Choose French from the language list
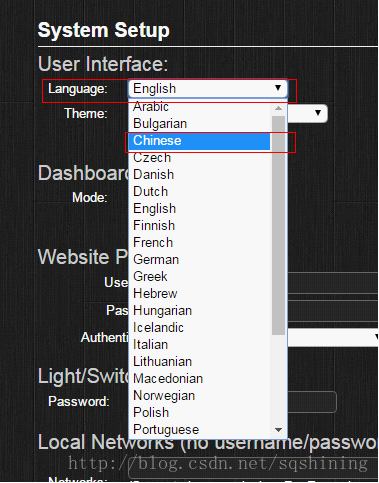This screenshot has height=483, width=379. coord(199,243)
